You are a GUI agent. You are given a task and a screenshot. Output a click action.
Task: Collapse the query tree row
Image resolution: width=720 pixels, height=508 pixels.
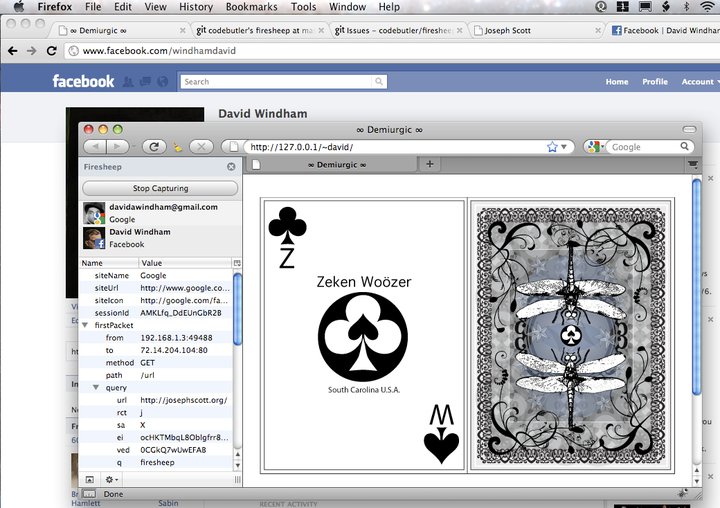coord(96,388)
